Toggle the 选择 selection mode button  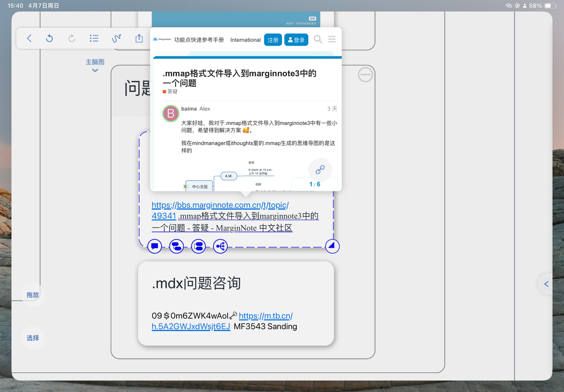click(33, 338)
